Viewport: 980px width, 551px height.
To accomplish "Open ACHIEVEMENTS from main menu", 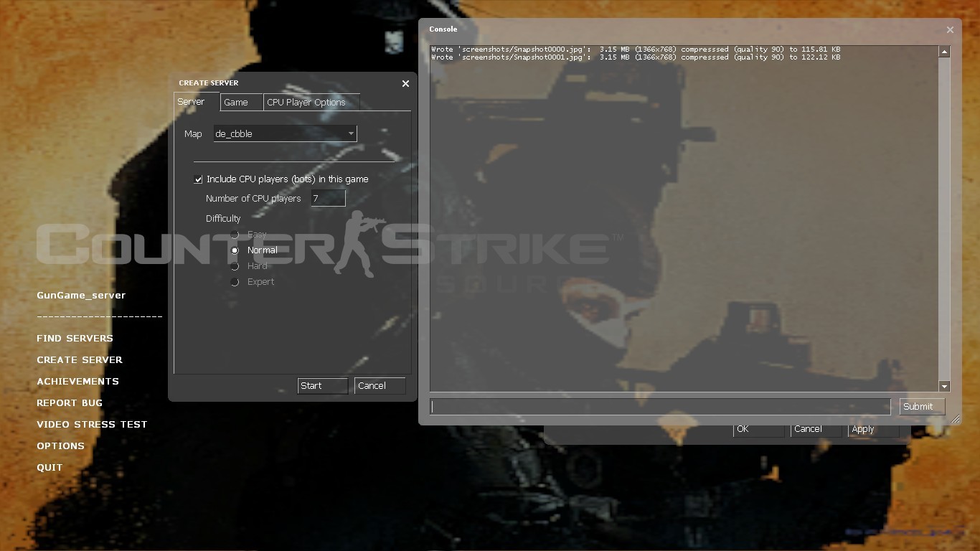I will coord(77,381).
